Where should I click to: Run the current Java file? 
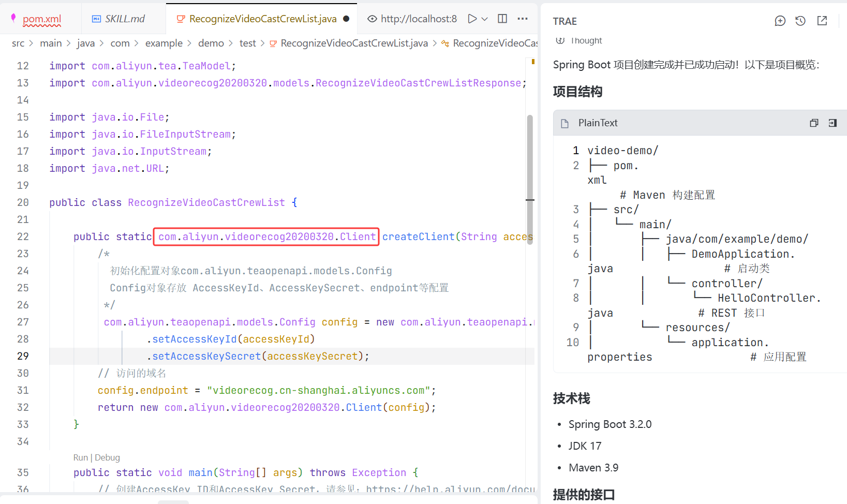pos(472,19)
